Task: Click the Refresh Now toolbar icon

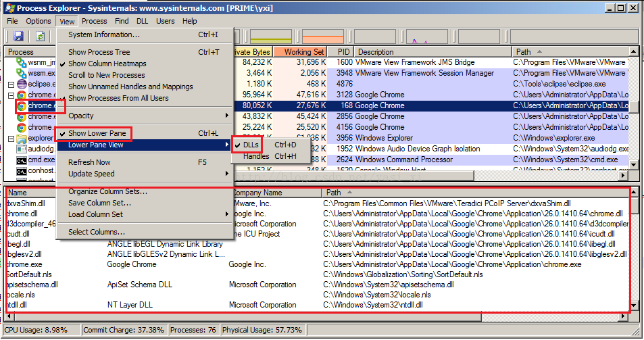Action: [x=41, y=36]
